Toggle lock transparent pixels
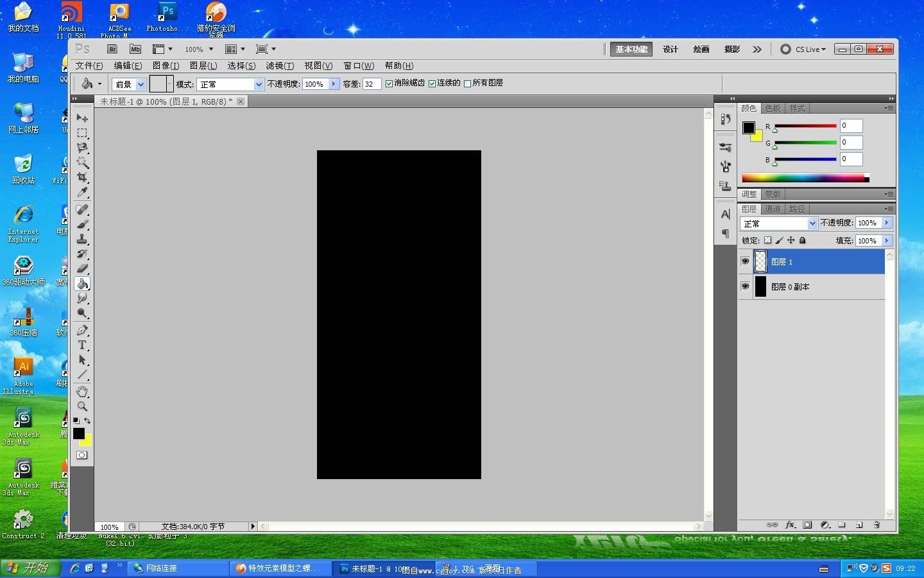The width and height of the screenshot is (924, 578). 767,240
